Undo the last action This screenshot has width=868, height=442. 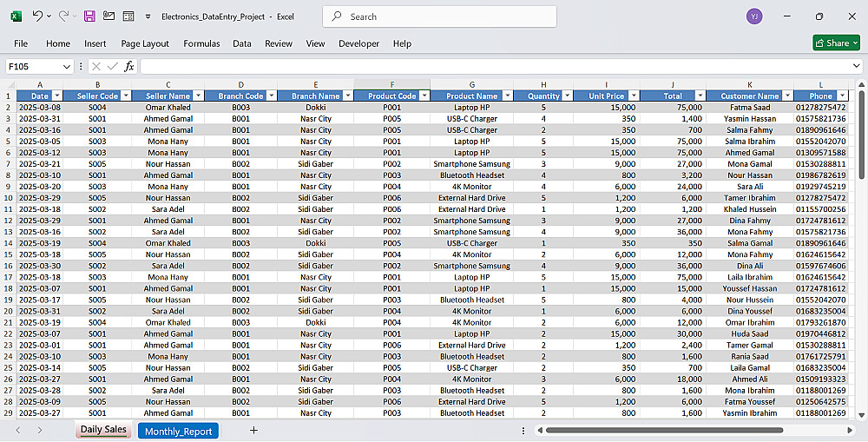pyautogui.click(x=37, y=16)
